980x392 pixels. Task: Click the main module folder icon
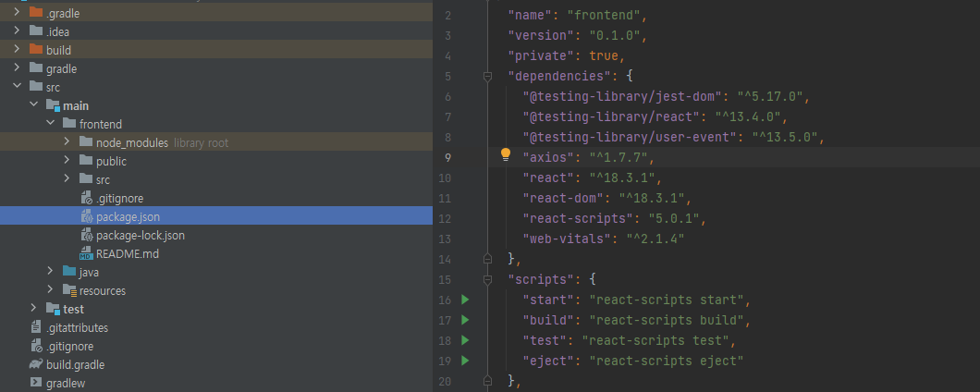(53, 105)
